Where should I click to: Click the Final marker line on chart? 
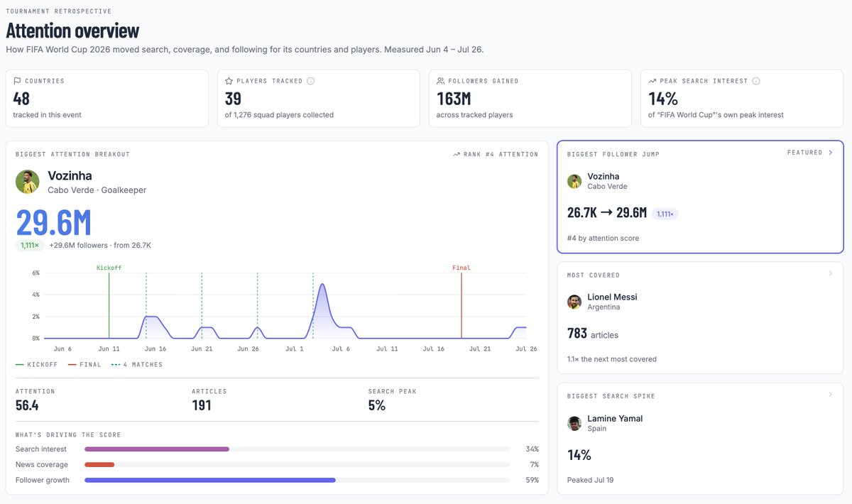tap(461, 305)
